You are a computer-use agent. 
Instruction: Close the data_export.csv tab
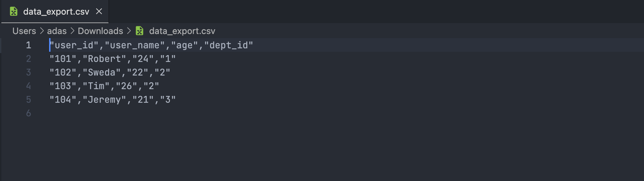(99, 12)
